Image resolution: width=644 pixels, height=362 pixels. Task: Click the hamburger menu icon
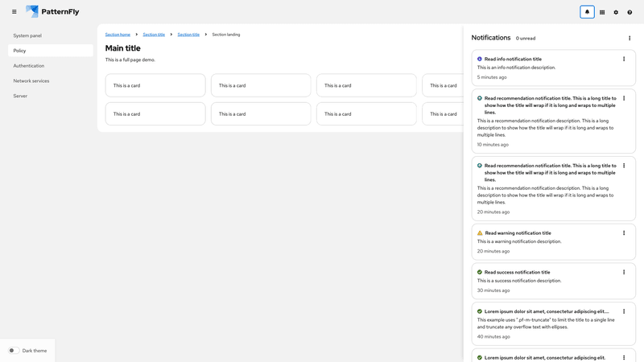[x=14, y=12]
